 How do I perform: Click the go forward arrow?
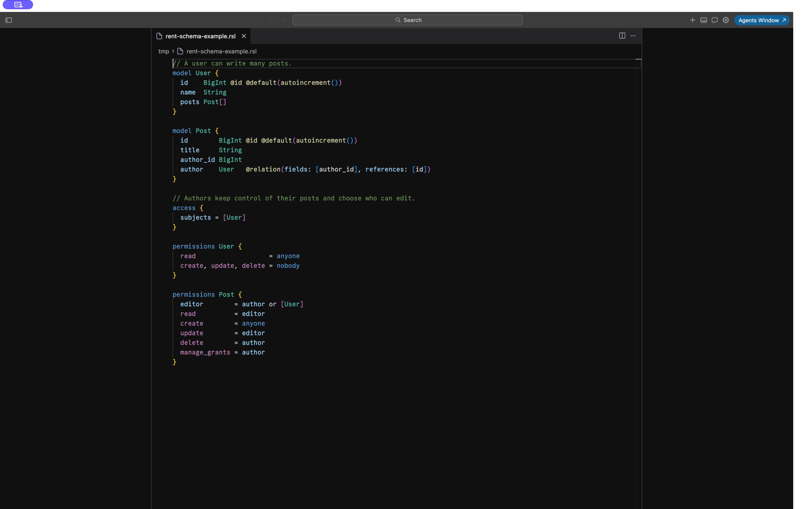[x=284, y=20]
